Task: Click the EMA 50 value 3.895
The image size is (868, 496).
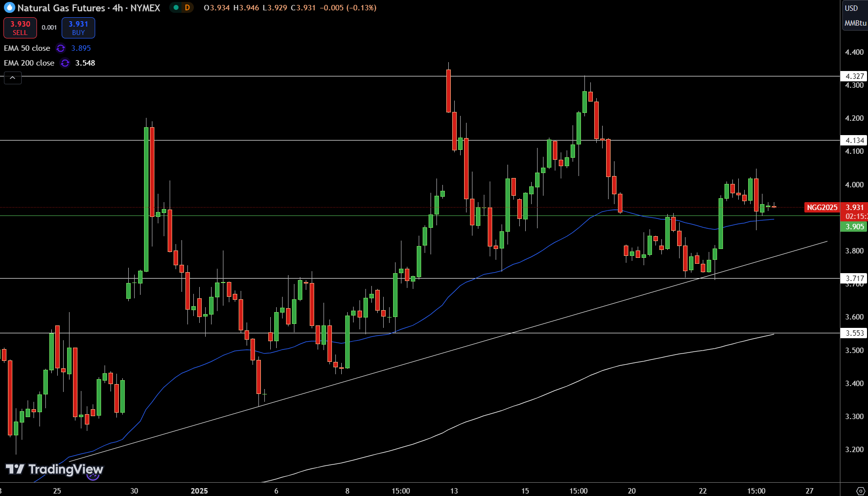Action: click(x=81, y=48)
